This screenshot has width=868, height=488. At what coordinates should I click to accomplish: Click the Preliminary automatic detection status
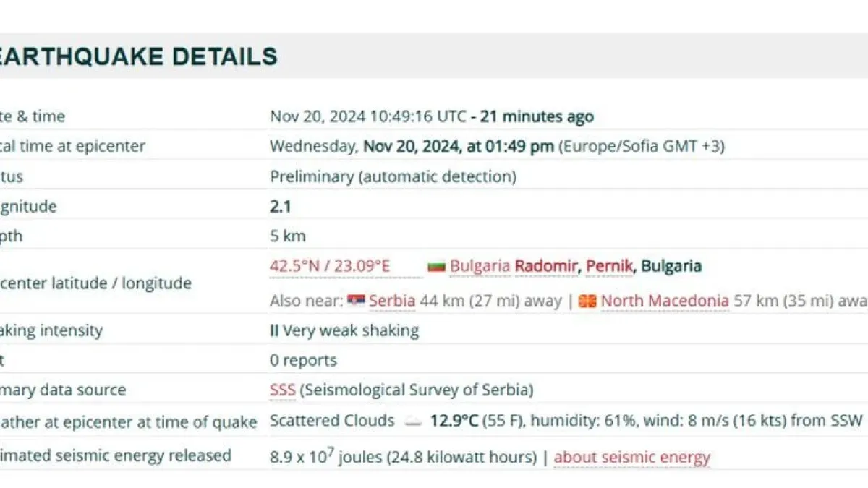pos(393,176)
